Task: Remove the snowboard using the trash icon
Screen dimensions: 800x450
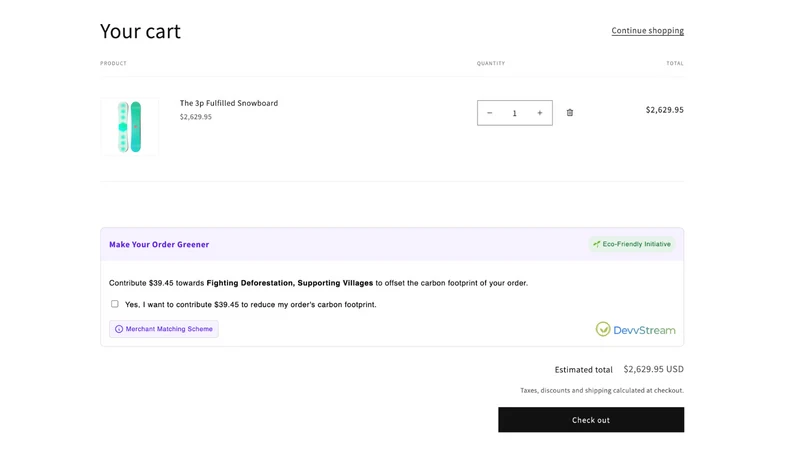Action: [x=569, y=113]
